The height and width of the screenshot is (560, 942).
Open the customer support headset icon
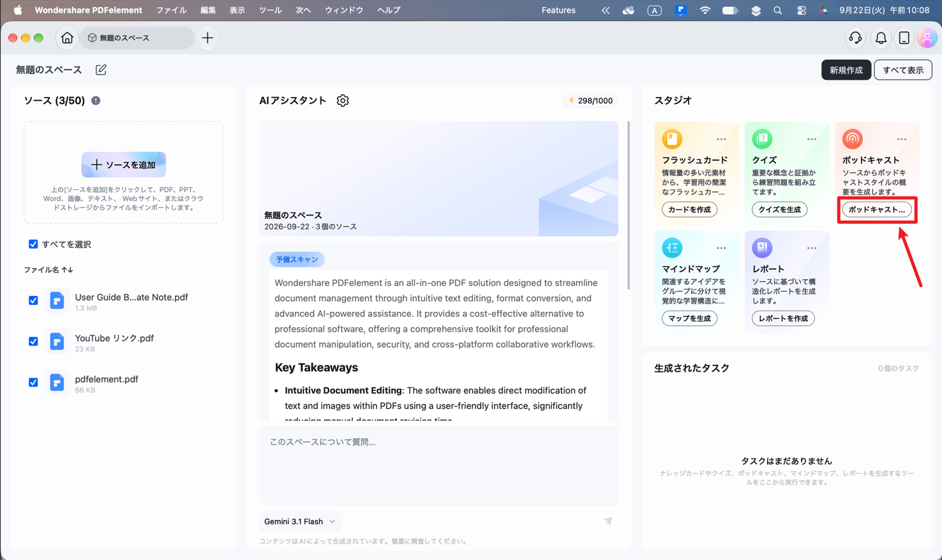coord(855,38)
